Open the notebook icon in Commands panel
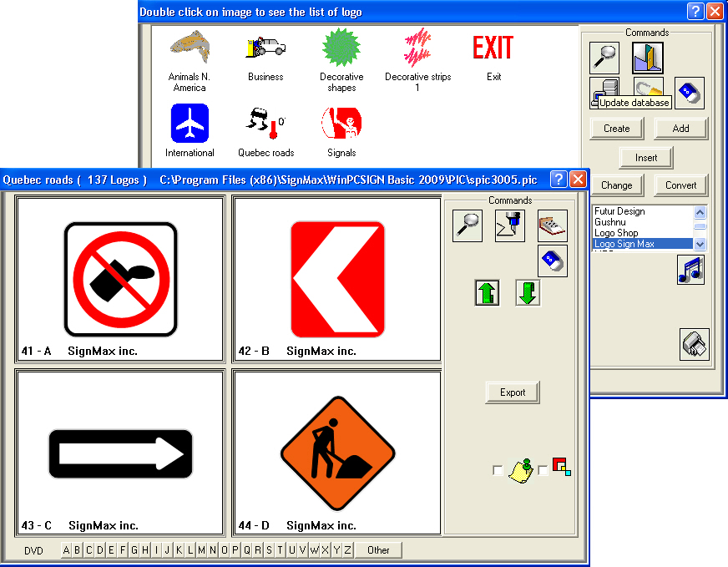This screenshot has width=728, height=567. click(x=552, y=226)
